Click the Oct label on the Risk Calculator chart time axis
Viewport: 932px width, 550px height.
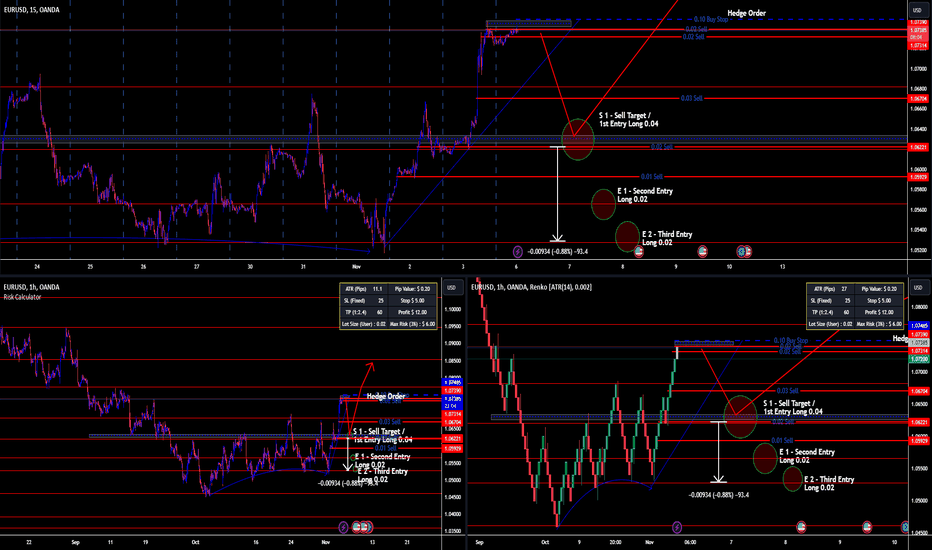click(195, 542)
